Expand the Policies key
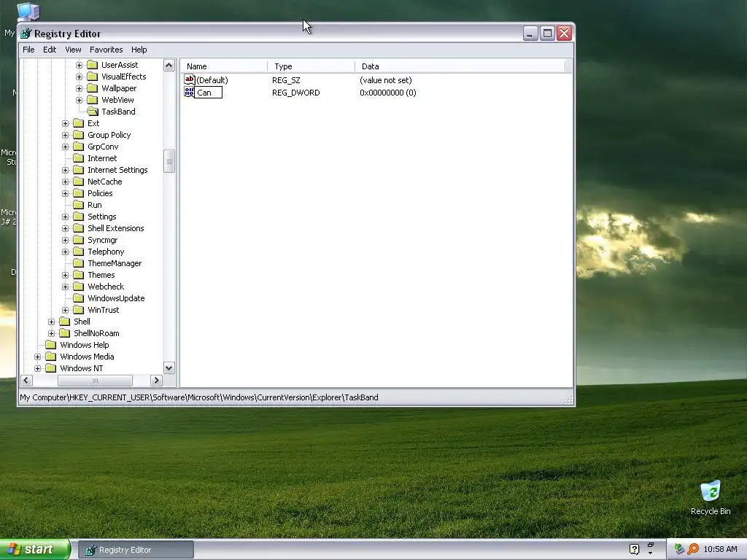 65,193
